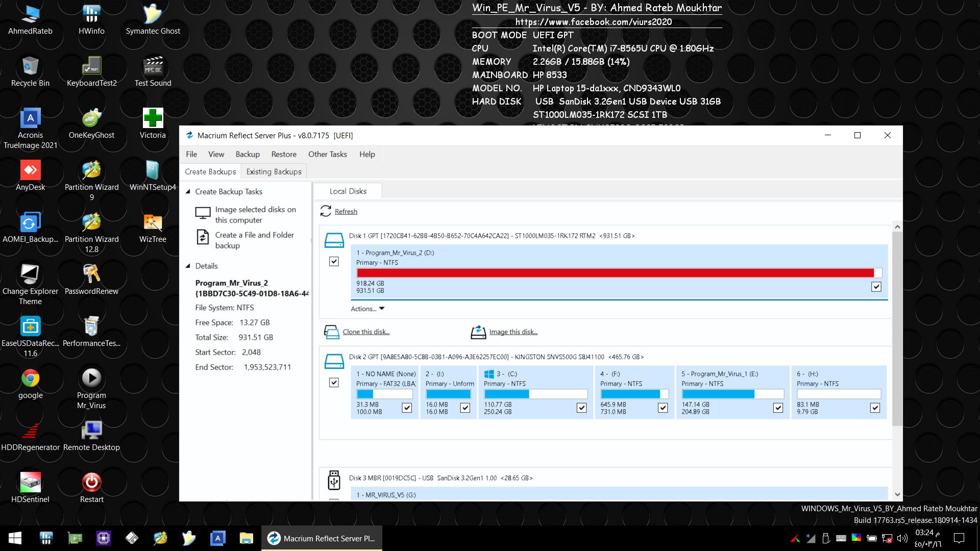The image size is (980, 551).
Task: Click the Clone this disk icon
Action: coord(332,332)
